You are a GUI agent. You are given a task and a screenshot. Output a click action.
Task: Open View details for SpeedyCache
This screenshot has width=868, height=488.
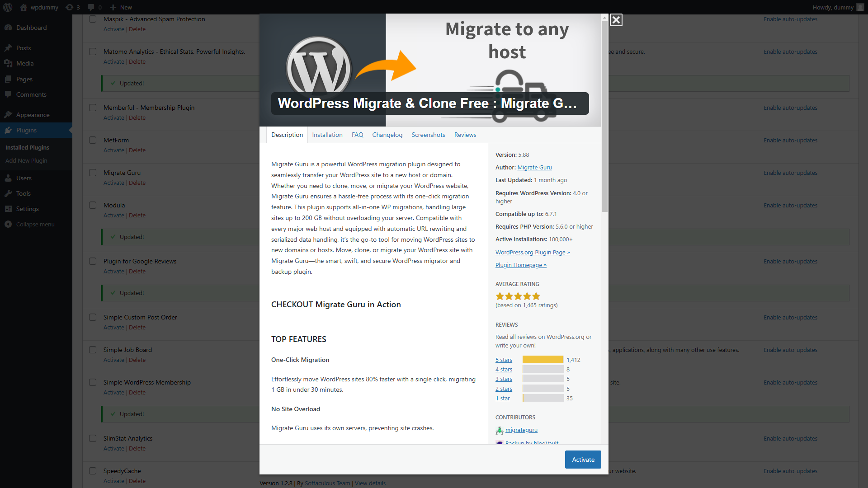pyautogui.click(x=370, y=483)
